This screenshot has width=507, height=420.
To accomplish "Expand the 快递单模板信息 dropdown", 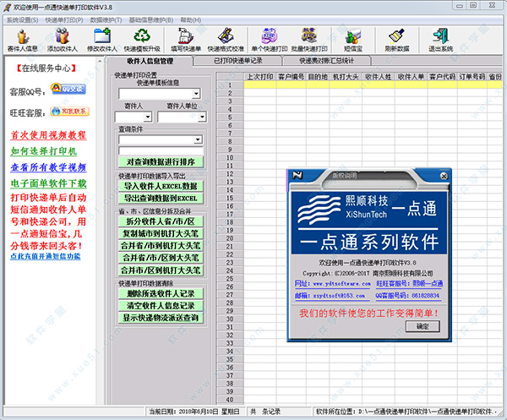I will pos(196,94).
